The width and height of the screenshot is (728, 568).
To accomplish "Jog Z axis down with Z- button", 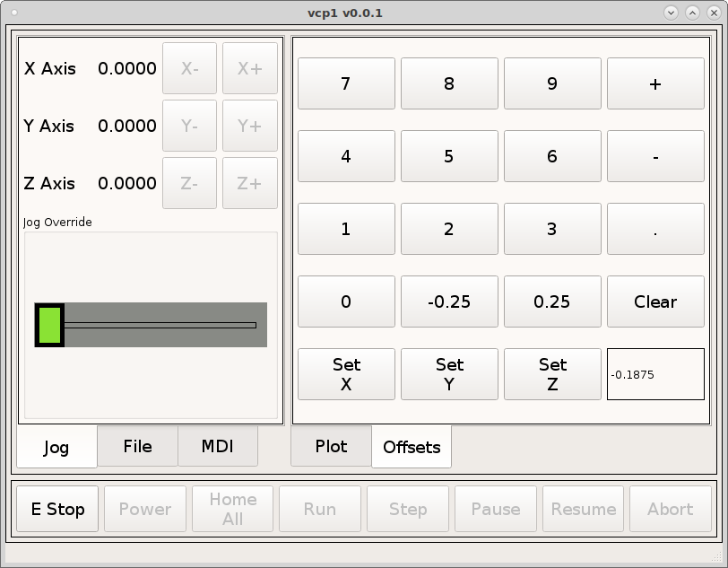I will (x=189, y=183).
